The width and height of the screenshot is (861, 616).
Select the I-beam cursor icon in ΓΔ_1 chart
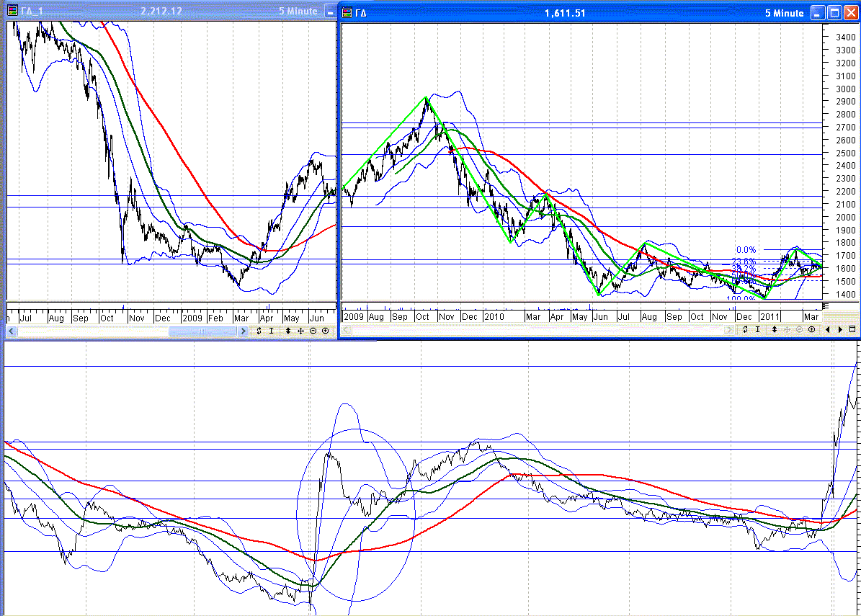click(x=272, y=331)
